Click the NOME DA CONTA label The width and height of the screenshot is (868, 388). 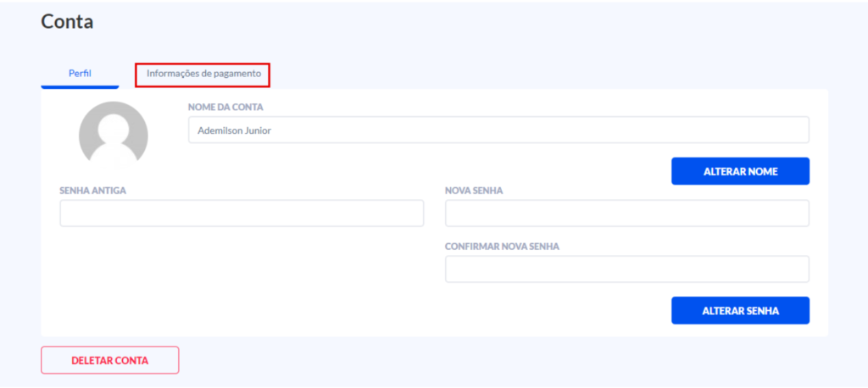(x=225, y=107)
